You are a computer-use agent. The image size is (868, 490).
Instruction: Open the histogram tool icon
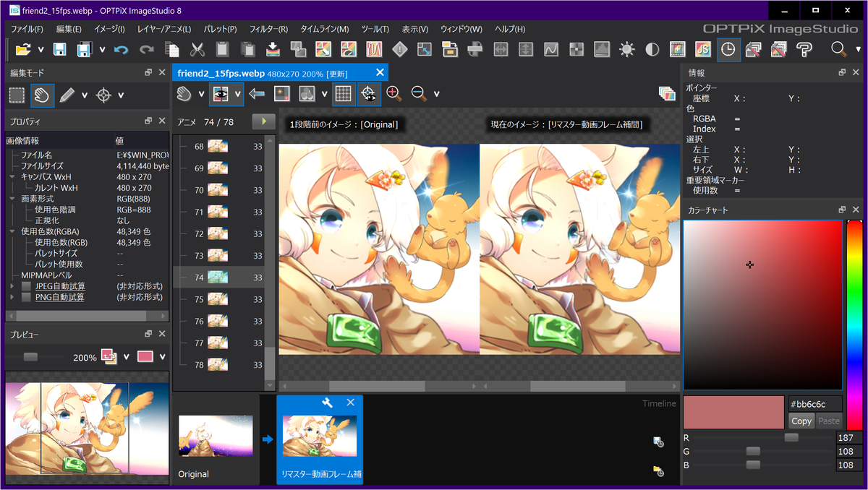tap(601, 49)
